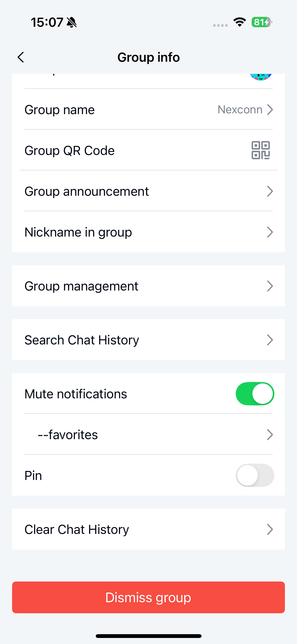Tap the Nexconn group name value
Image resolution: width=297 pixels, height=644 pixels.
pyautogui.click(x=240, y=110)
